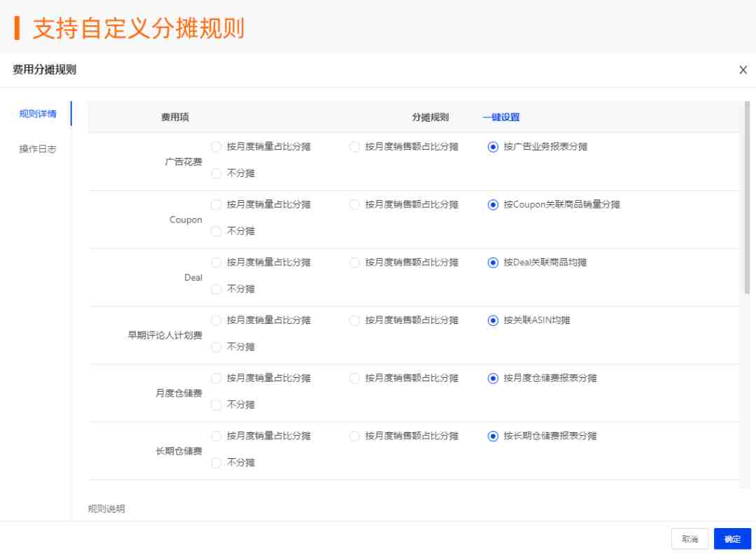Select 不分摊 for 月度仓储费
Viewport: 756px width, 554px height.
click(x=216, y=405)
